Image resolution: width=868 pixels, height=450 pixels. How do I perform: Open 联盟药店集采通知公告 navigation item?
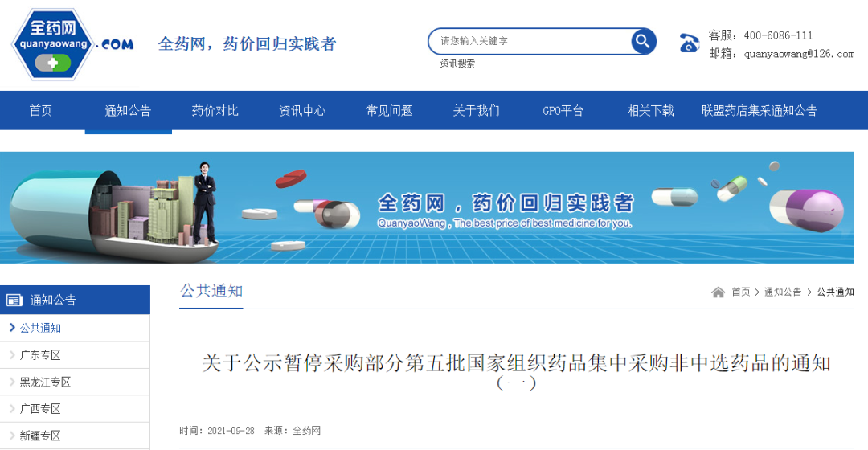coord(759,111)
